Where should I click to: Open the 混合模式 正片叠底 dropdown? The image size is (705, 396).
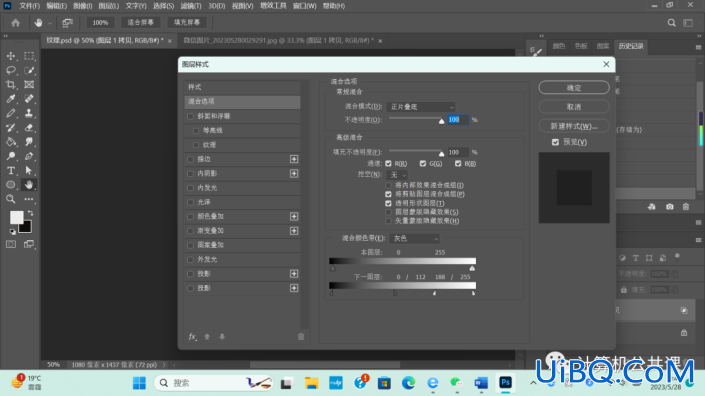click(x=421, y=107)
